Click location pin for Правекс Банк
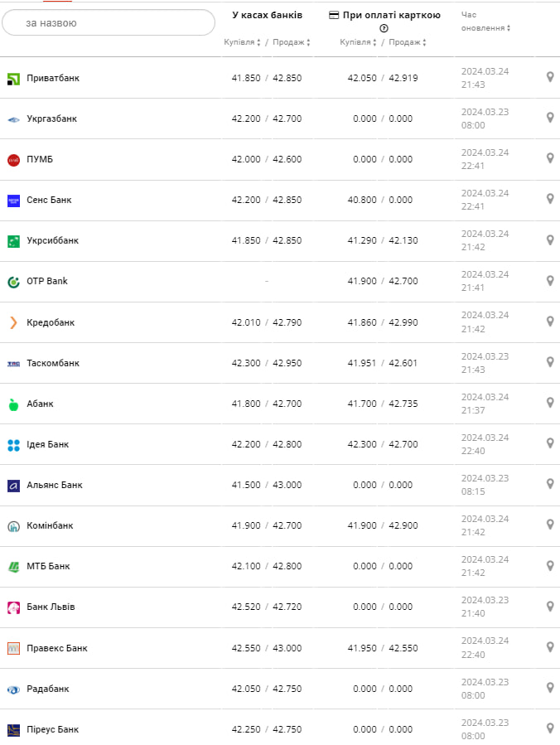Viewport: 560px width, 745px height. (550, 647)
